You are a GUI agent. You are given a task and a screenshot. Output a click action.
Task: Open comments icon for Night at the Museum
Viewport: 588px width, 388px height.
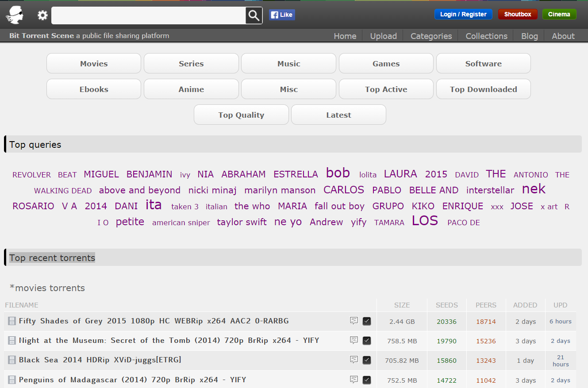coord(354,340)
